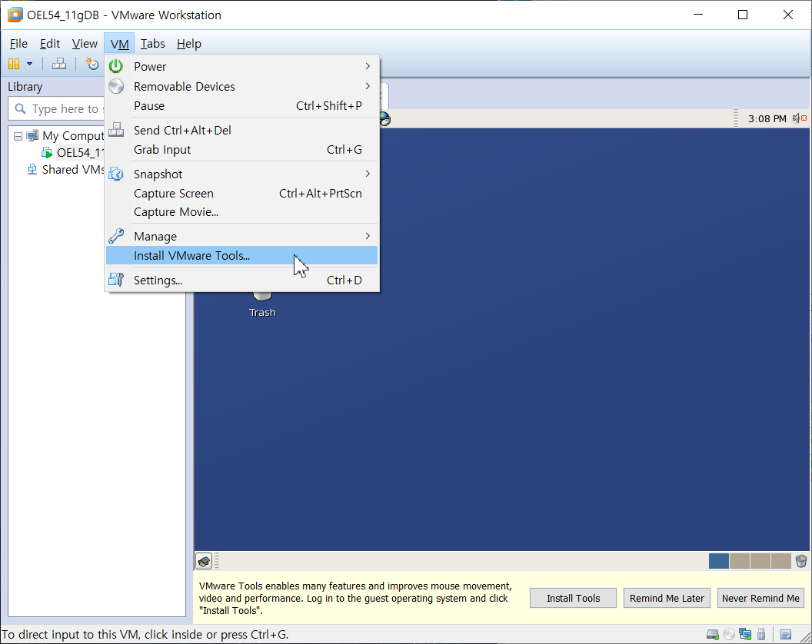The image size is (812, 644).
Task: Click the guest volume speaker icon
Action: 799,118
